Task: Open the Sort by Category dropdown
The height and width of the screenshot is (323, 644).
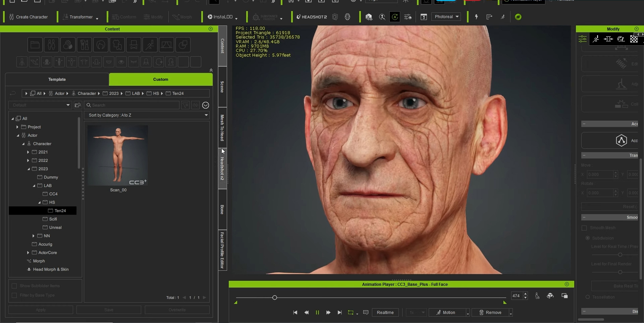Action: click(147, 115)
